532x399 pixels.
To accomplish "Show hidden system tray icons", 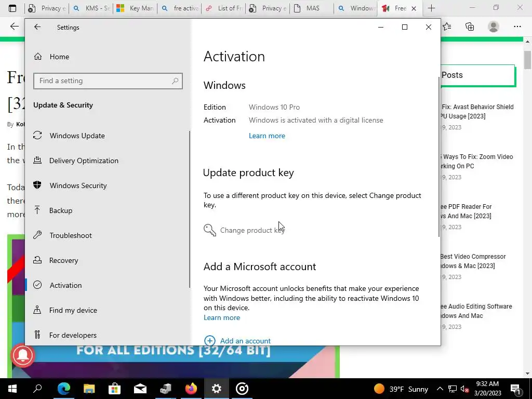I will click(440, 389).
